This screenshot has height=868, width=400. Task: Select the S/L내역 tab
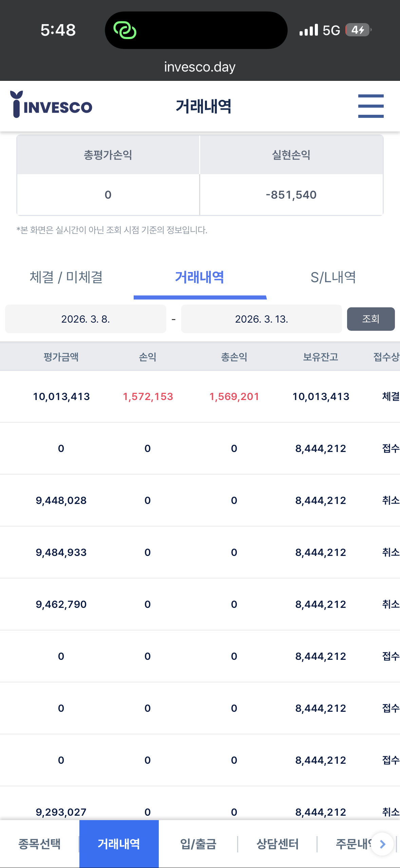click(333, 277)
